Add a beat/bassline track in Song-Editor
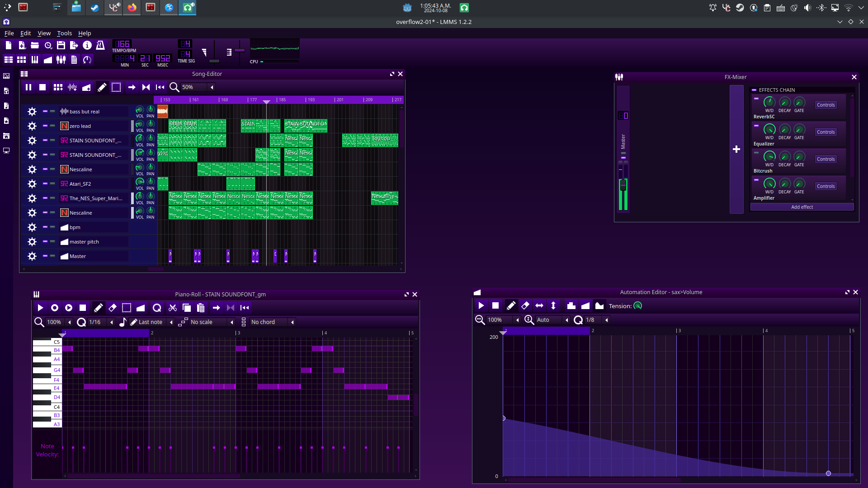This screenshot has width=868, height=488. [58, 87]
